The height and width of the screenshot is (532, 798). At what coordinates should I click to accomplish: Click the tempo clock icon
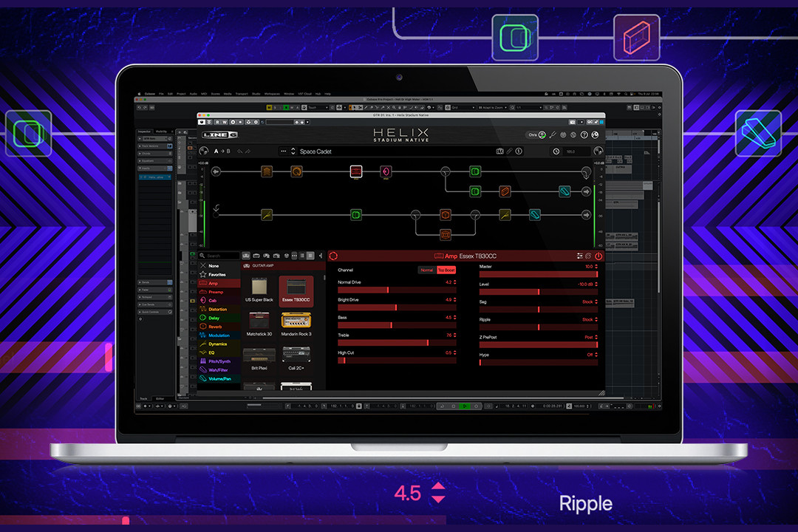(556, 151)
